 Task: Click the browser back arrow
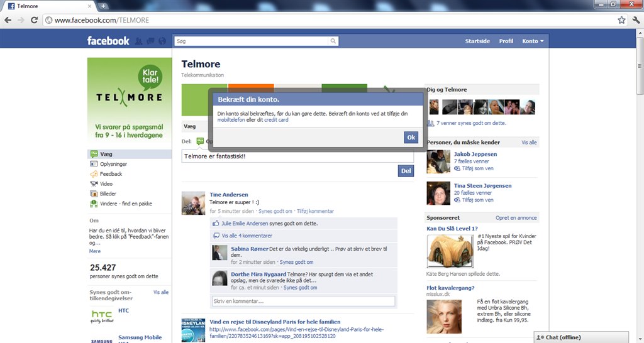(8, 20)
